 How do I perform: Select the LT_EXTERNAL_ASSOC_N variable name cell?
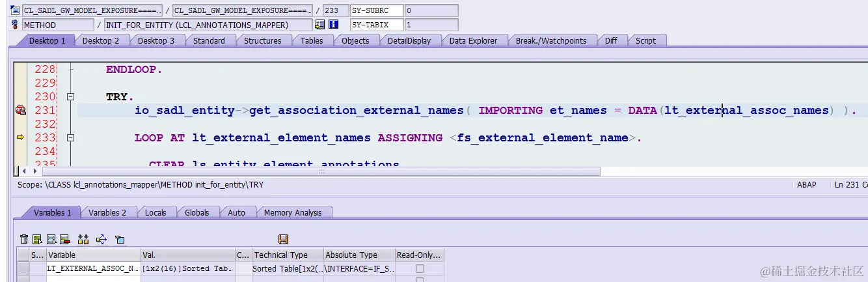[x=93, y=268]
